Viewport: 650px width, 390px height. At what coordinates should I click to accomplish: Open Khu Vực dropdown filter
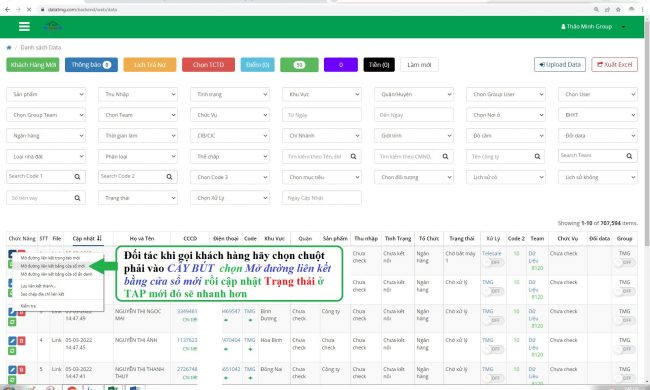pos(322,94)
